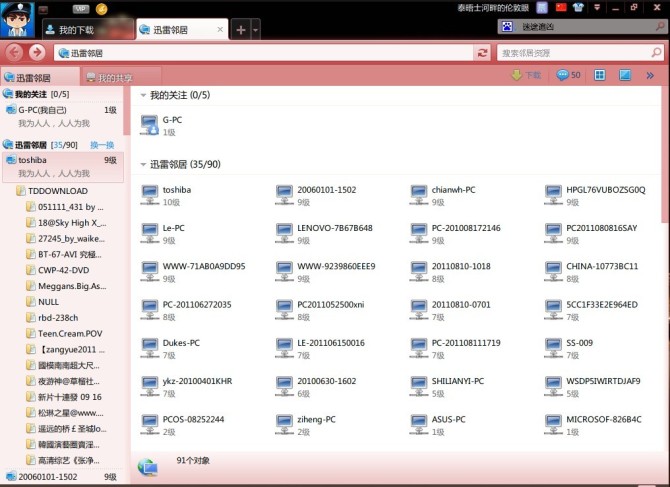Open neighbor LENOVO-7B67B648

[x=323, y=234]
